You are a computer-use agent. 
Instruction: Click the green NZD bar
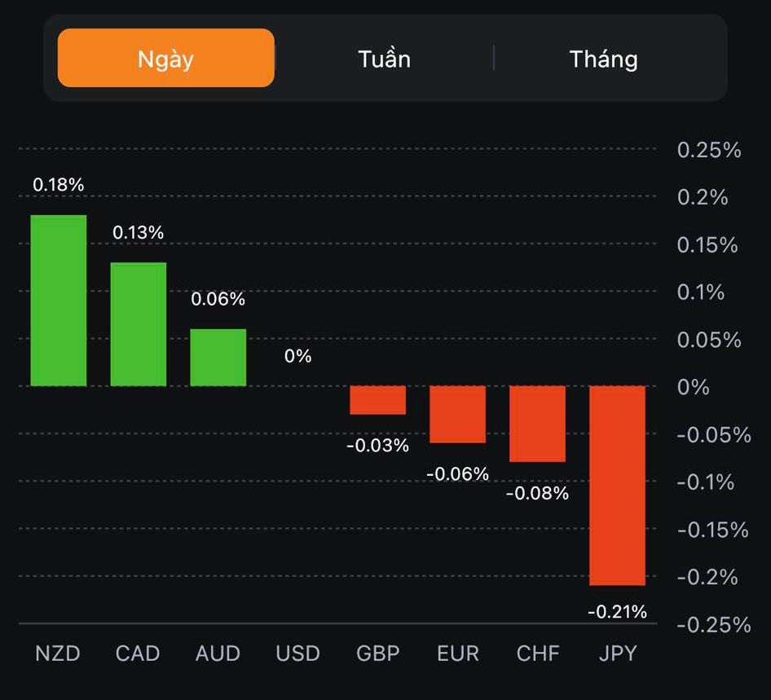(x=59, y=300)
